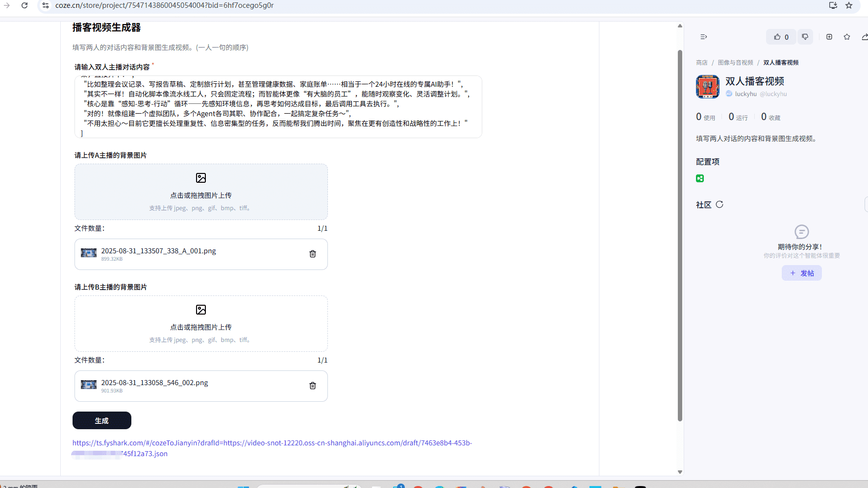This screenshot has width=868, height=488.
Task: Click the thumbs-down dislike icon
Action: [805, 37]
